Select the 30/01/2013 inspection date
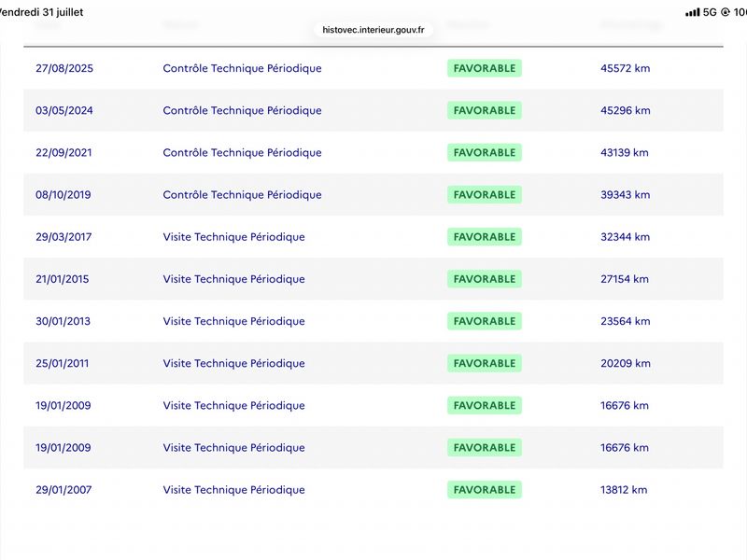The width and height of the screenshot is (747, 560). coord(63,321)
